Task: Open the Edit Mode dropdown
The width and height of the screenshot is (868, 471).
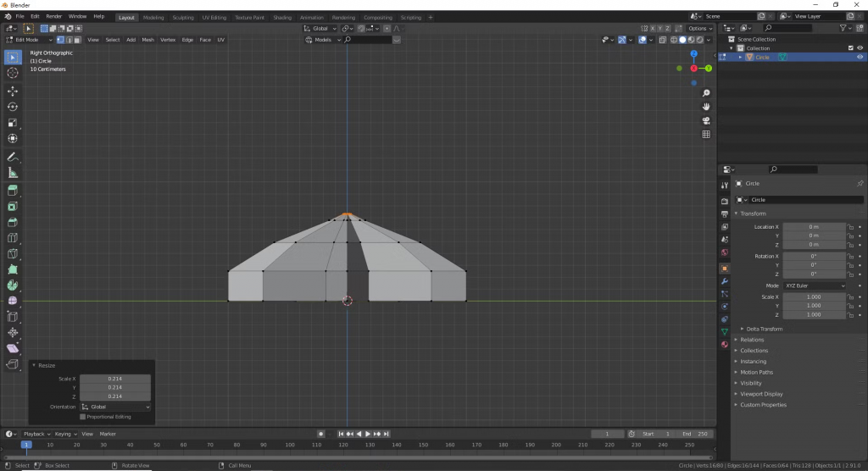Action: click(x=30, y=40)
